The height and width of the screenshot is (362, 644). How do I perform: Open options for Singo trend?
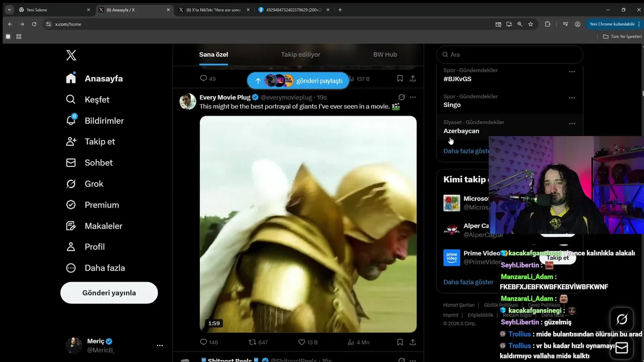tap(572, 98)
